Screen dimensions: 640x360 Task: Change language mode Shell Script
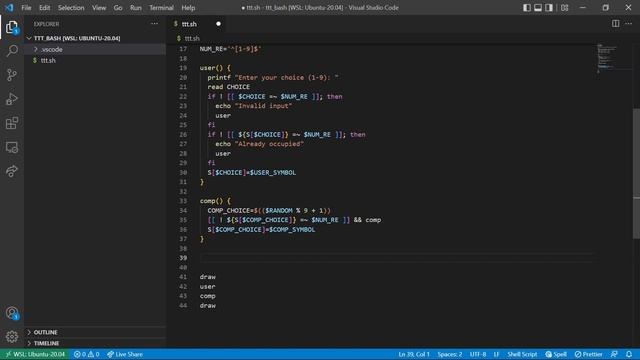coord(522,354)
